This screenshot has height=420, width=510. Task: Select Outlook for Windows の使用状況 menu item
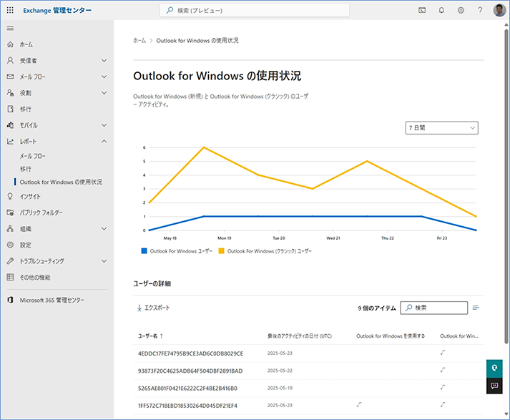(61, 182)
